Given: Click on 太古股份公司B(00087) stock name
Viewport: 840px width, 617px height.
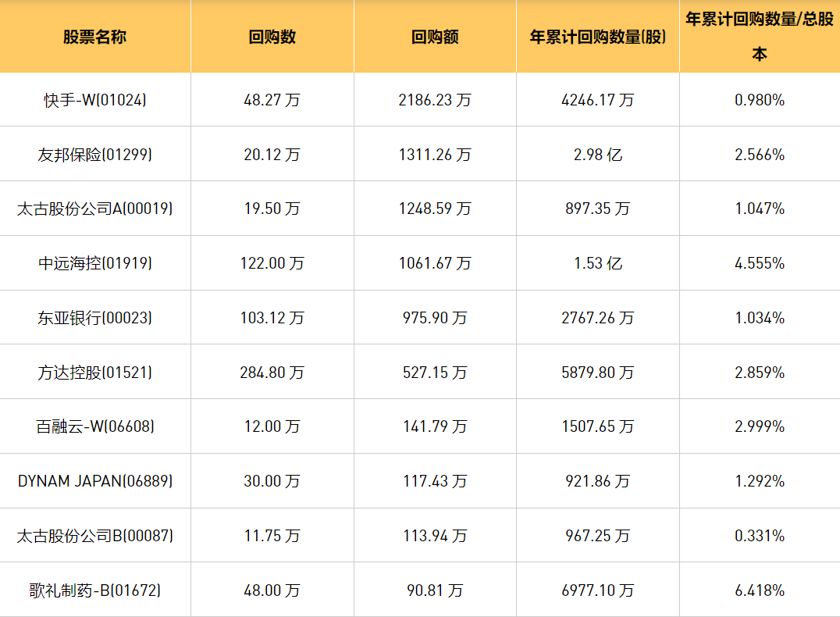Looking at the screenshot, I should (95, 536).
